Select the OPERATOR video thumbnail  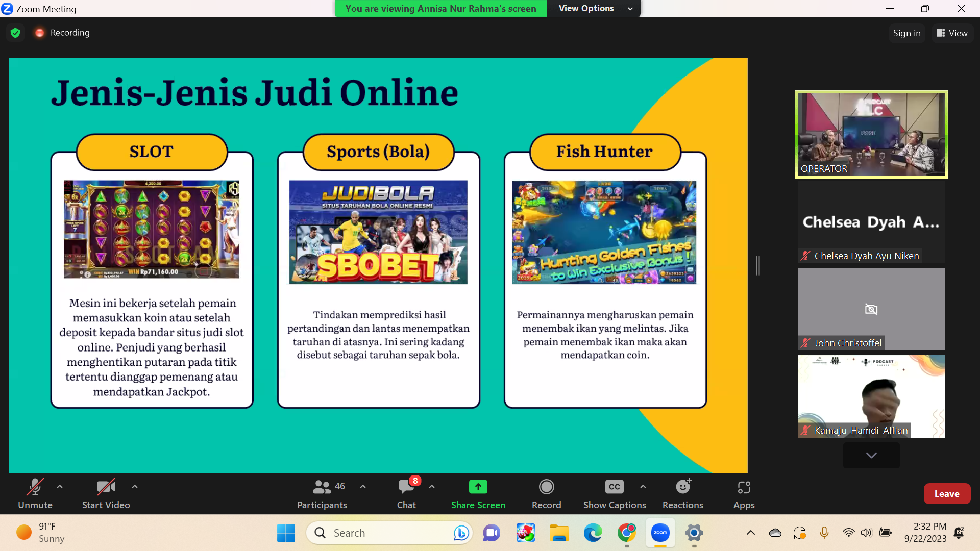871,135
